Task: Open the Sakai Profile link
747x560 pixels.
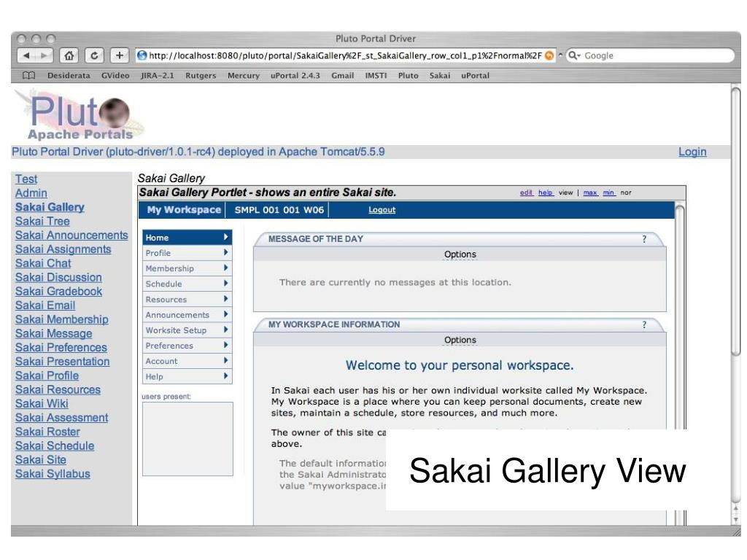Action: (x=47, y=376)
